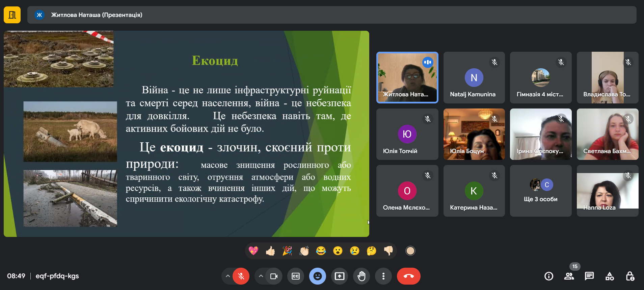Raise hand in the meeting
The width and height of the screenshot is (644, 290).
click(361, 276)
